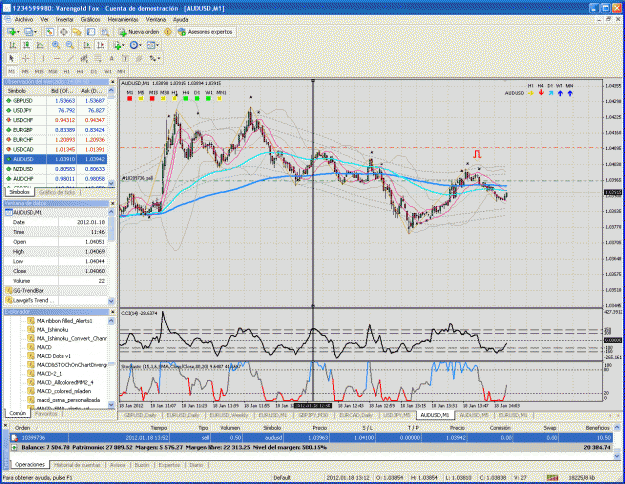Open the chart periodicity clock icon

(x=134, y=45)
